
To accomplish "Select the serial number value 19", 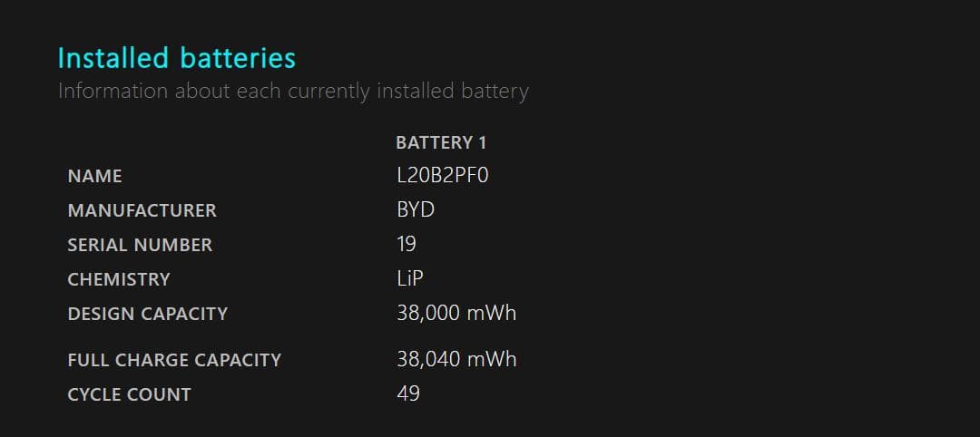I will coord(407,244).
